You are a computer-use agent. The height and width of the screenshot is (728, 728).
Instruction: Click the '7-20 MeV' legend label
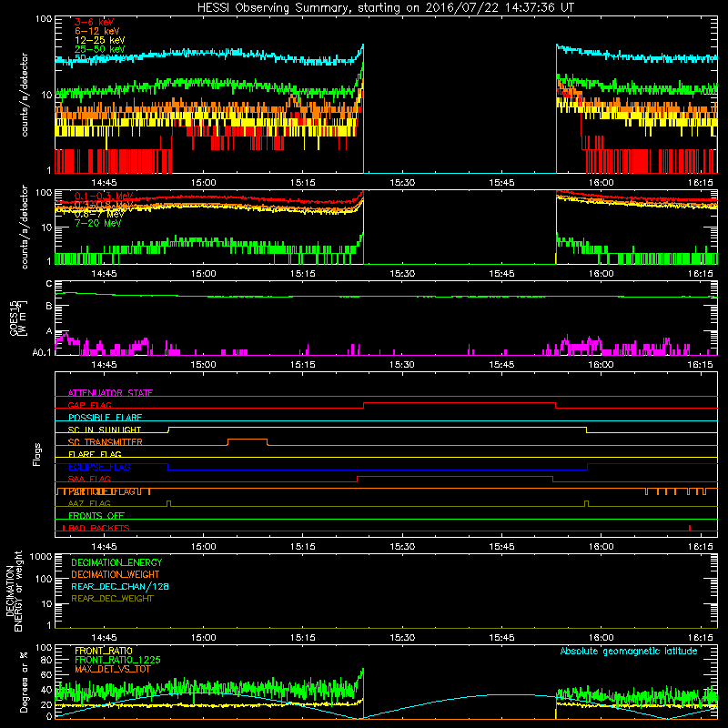(x=98, y=223)
